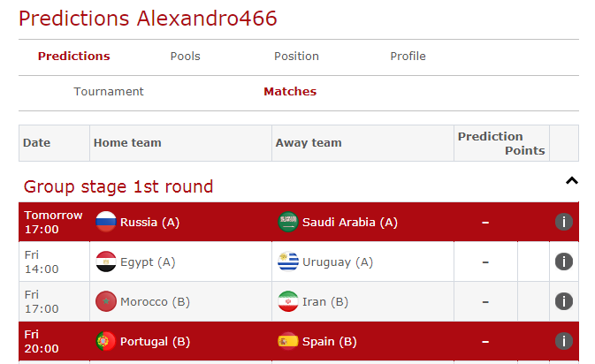Click the Portugal flag icon
595x364 pixels.
point(106,342)
